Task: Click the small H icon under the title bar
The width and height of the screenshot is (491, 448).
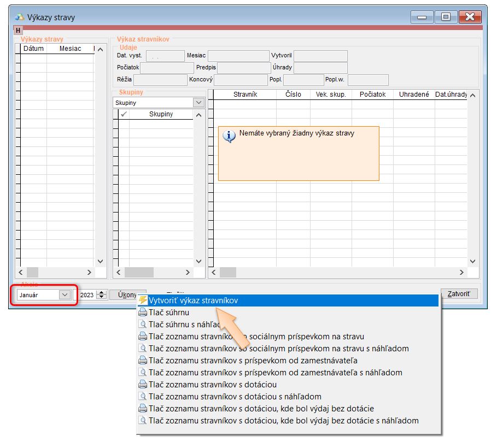Action: click(x=18, y=30)
